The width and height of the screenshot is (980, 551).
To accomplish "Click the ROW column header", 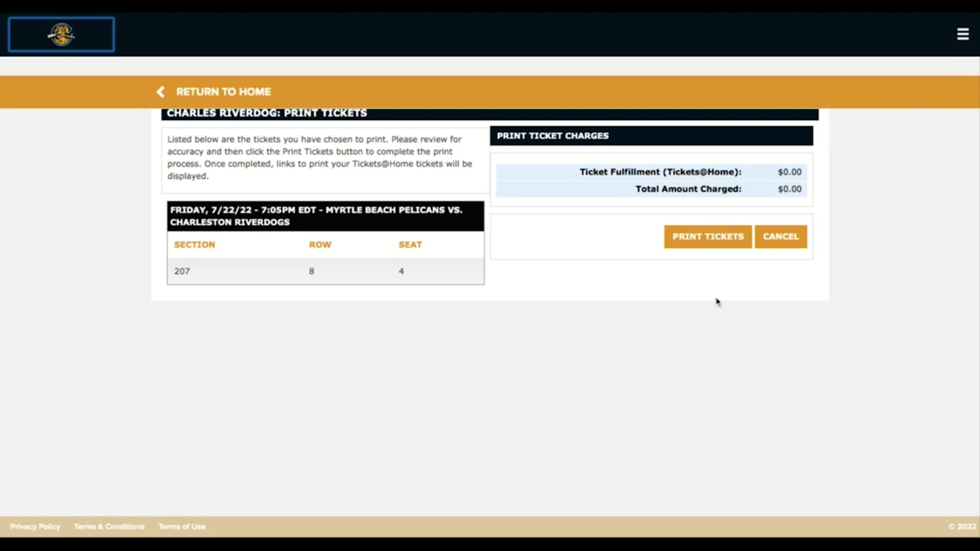I will point(320,245).
